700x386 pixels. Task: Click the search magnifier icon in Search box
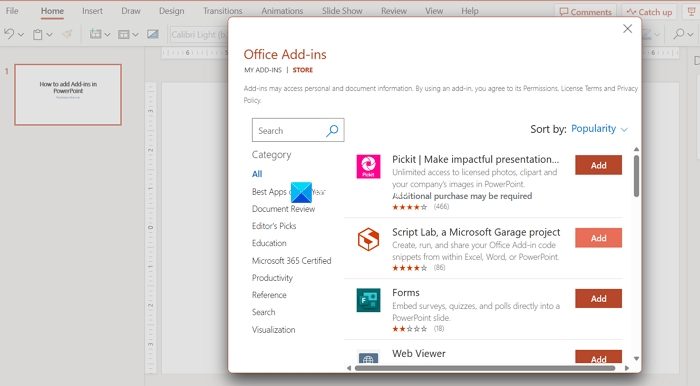coord(332,130)
